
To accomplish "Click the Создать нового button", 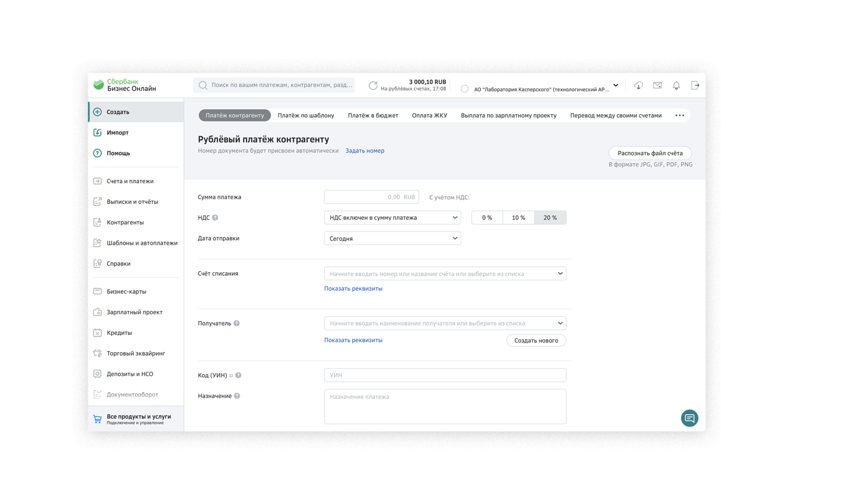I will (536, 341).
